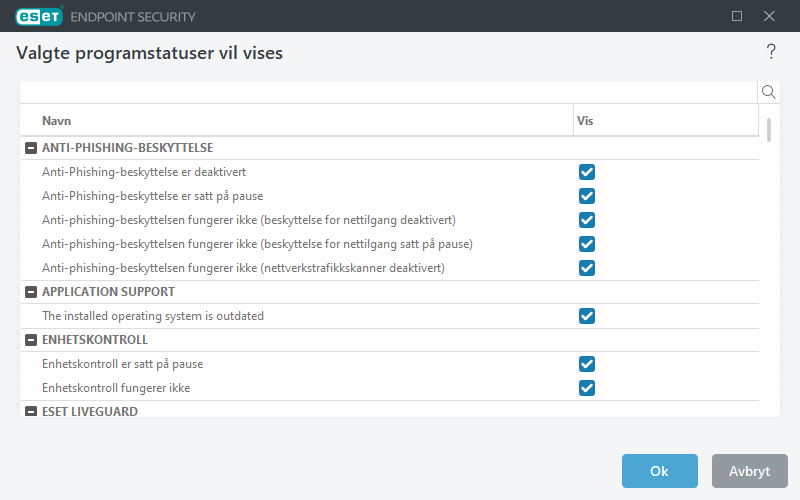Select row ending '(beskyttelse for nettilgang deaktivert)'
The height and width of the screenshot is (500, 800).
pyautogui.click(x=390, y=220)
